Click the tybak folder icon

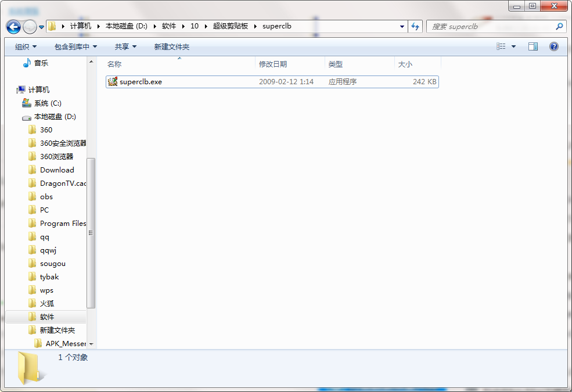tap(32, 277)
